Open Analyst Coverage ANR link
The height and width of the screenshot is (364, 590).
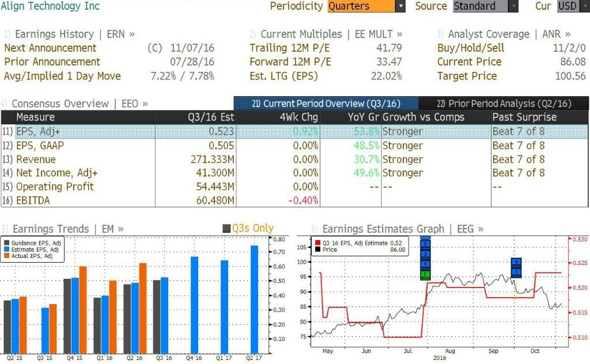pyautogui.click(x=509, y=34)
